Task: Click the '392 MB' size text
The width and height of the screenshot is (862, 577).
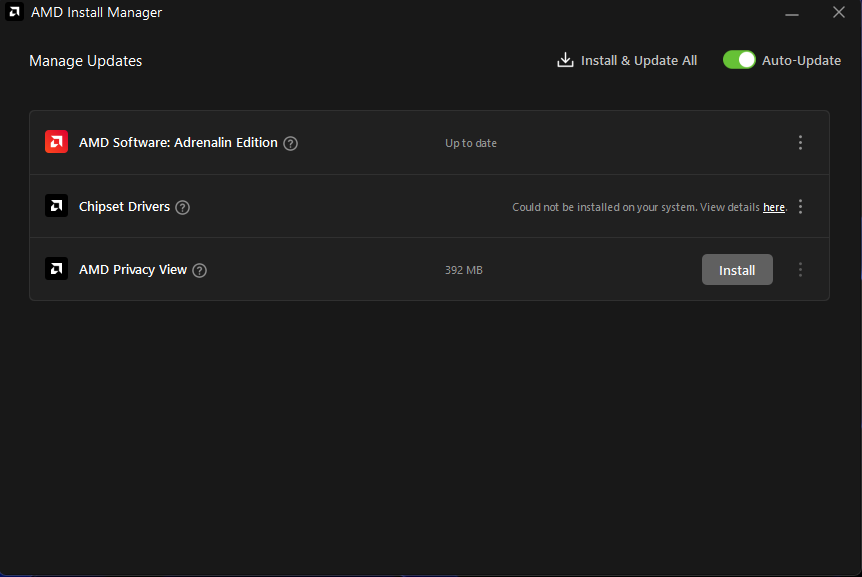Action: tap(463, 270)
